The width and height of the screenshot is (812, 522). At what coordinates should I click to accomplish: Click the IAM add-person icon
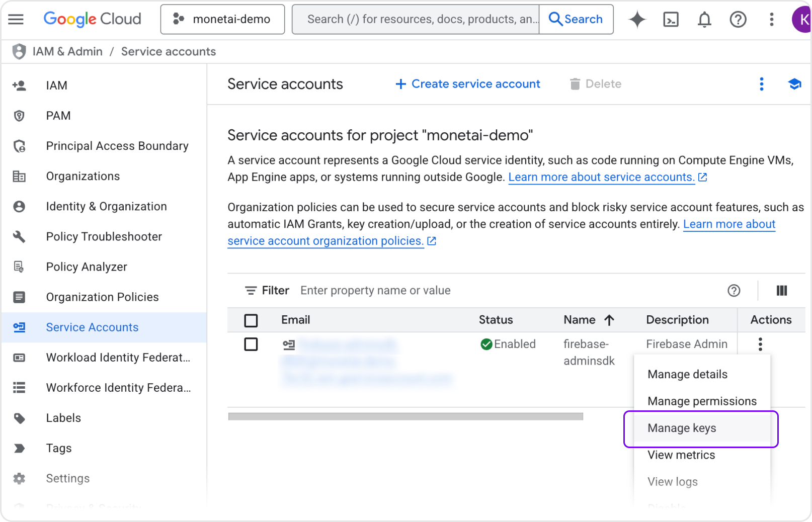tap(19, 85)
